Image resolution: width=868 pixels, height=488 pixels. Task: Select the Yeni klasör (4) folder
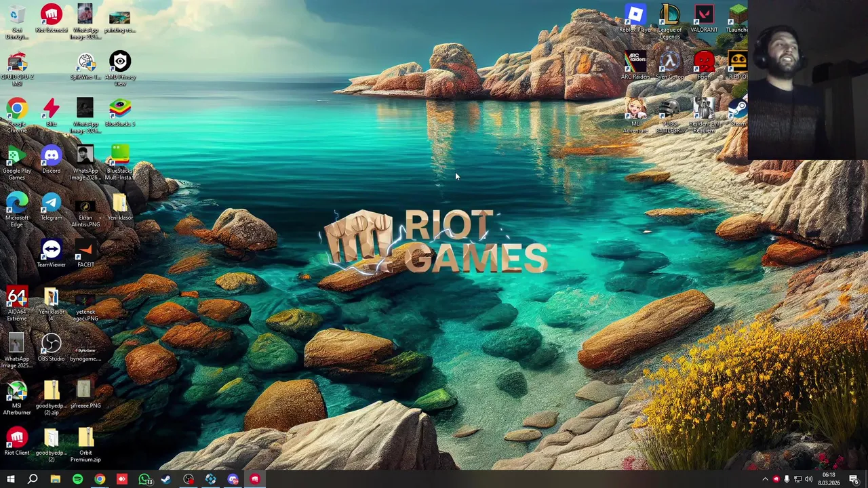(52, 304)
